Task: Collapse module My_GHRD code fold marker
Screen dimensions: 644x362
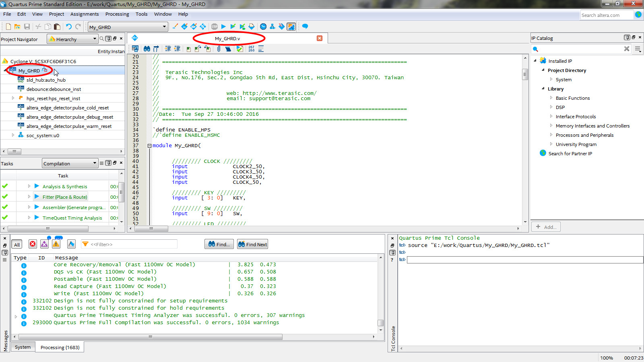Action: [149, 146]
